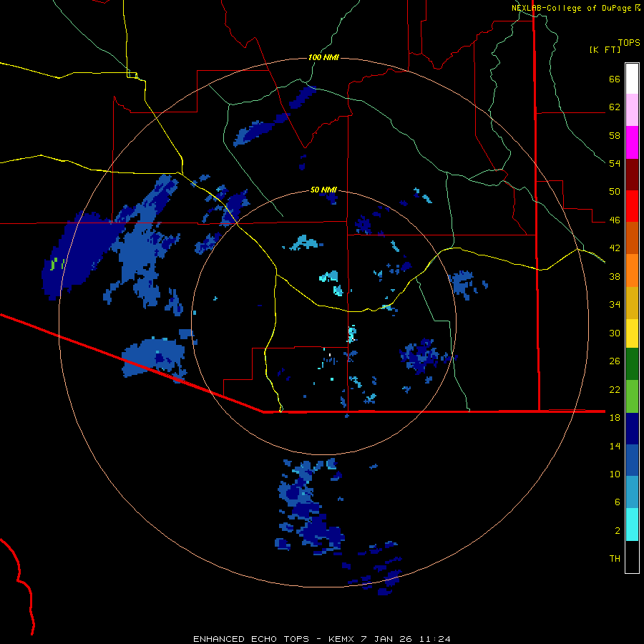Image resolution: width=644 pixels, height=644 pixels.
Task: Click the 'TH' legend threshold label
Action: coord(615,559)
